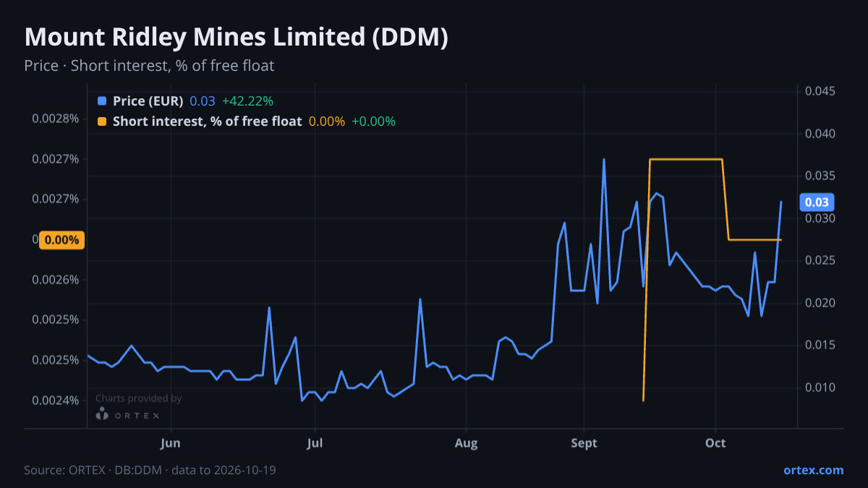Click the legend price value 0.03
The height and width of the screenshot is (488, 868).
coord(203,101)
